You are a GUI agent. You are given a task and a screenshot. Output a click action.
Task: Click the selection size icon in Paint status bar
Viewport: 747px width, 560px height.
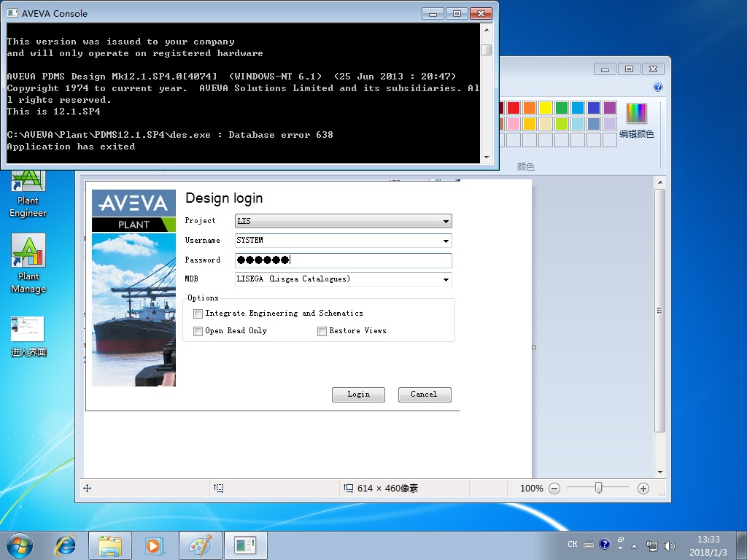[219, 488]
